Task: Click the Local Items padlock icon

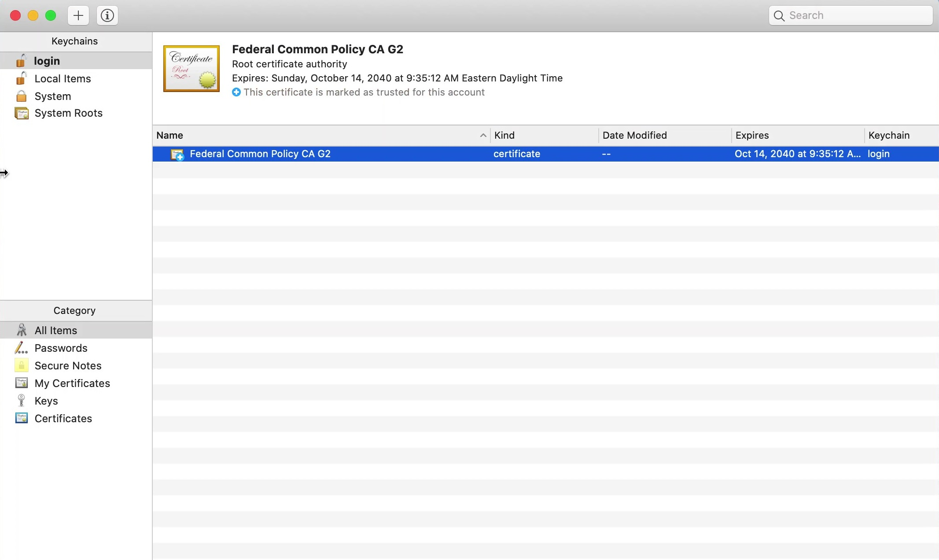Action: pyautogui.click(x=22, y=78)
